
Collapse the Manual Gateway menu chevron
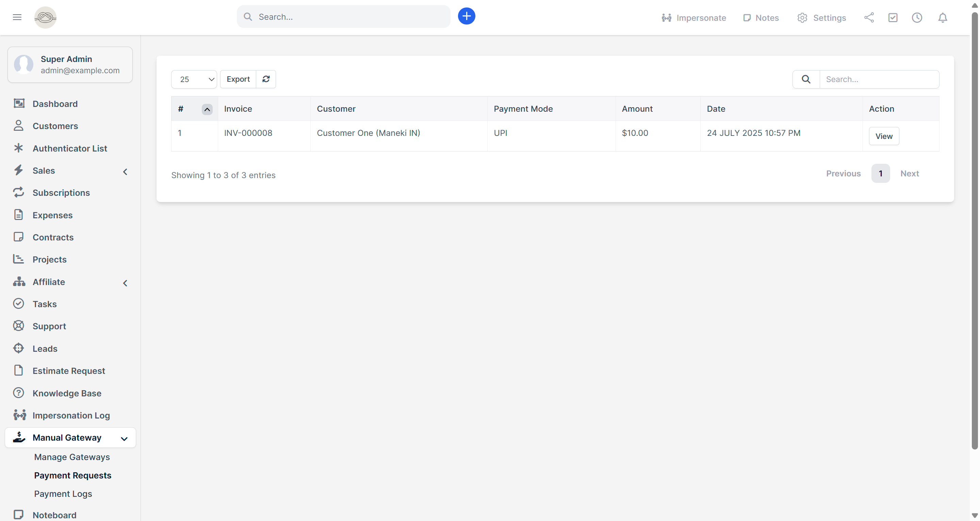pyautogui.click(x=124, y=439)
